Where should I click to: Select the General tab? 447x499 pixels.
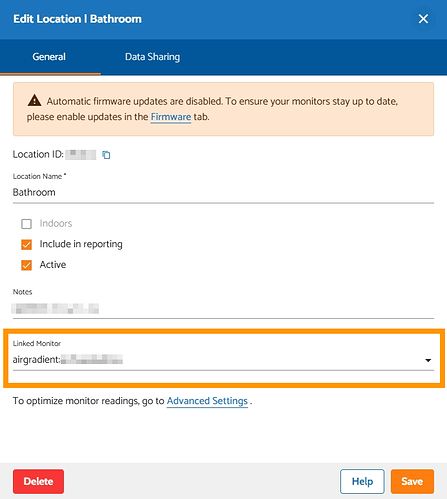point(49,57)
